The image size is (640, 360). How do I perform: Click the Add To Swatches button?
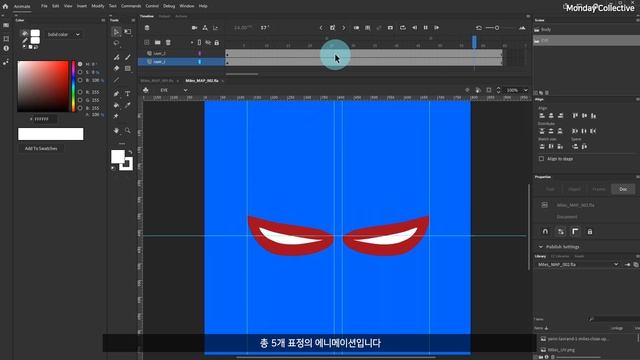41,149
